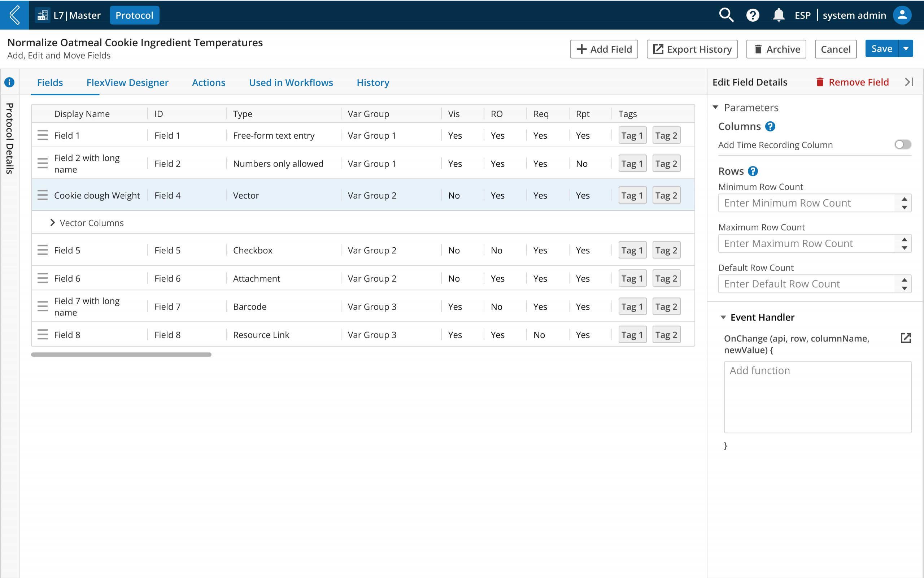Open the notifications bell
Viewport: 924px width, 578px height.
pos(779,15)
